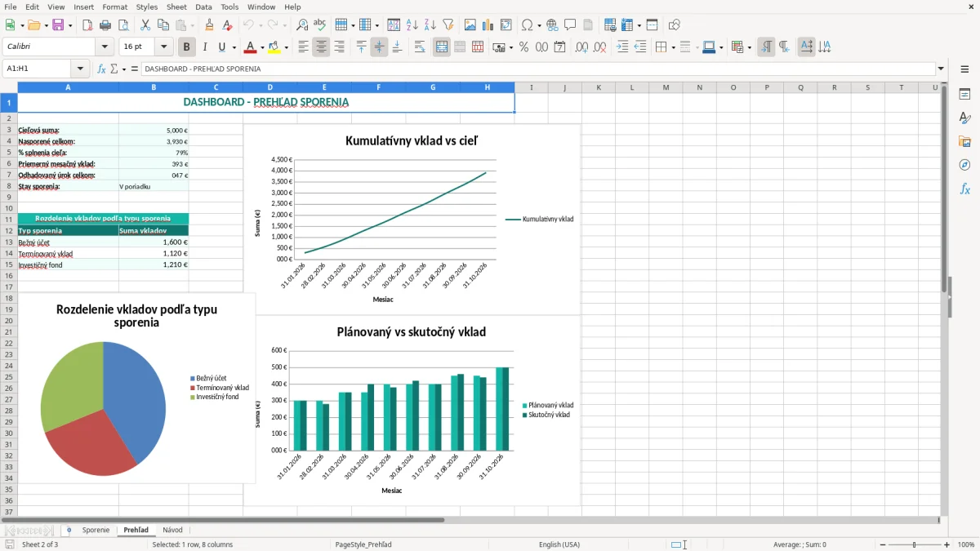The width and height of the screenshot is (980, 551).
Task: Insert Pivot Table icon
Action: pyautogui.click(x=506, y=25)
